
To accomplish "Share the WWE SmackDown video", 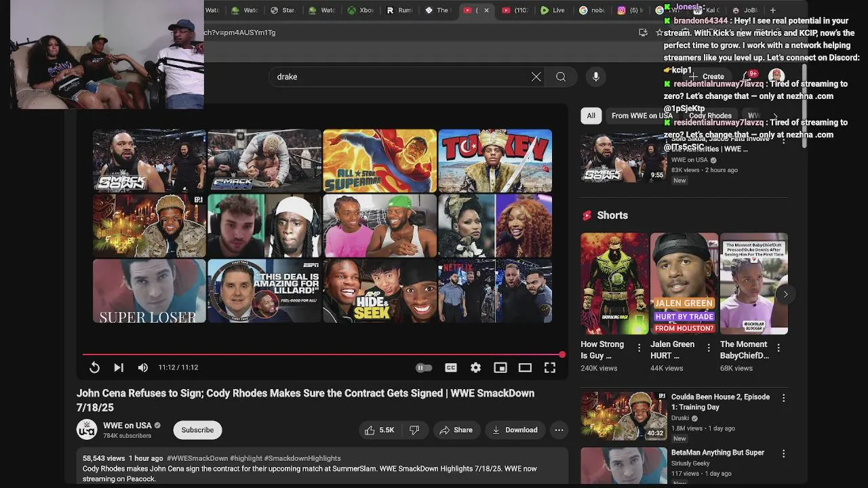I will pos(456,430).
